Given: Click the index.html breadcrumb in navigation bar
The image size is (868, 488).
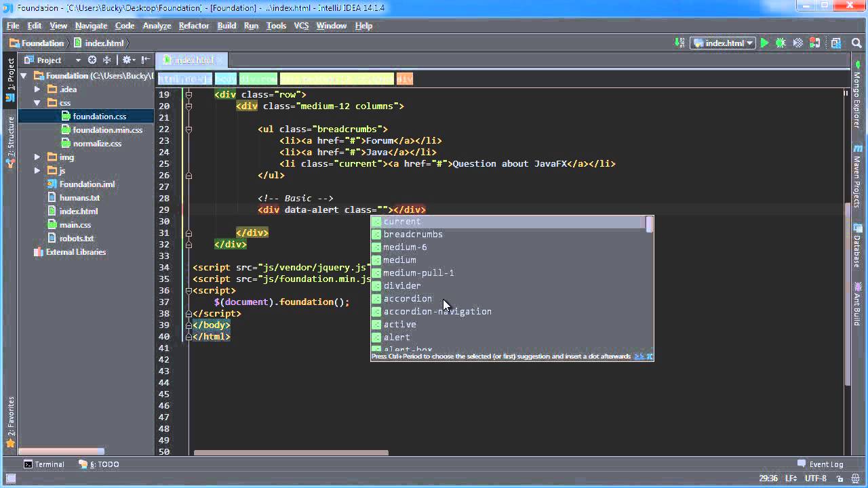Looking at the screenshot, I should point(99,43).
